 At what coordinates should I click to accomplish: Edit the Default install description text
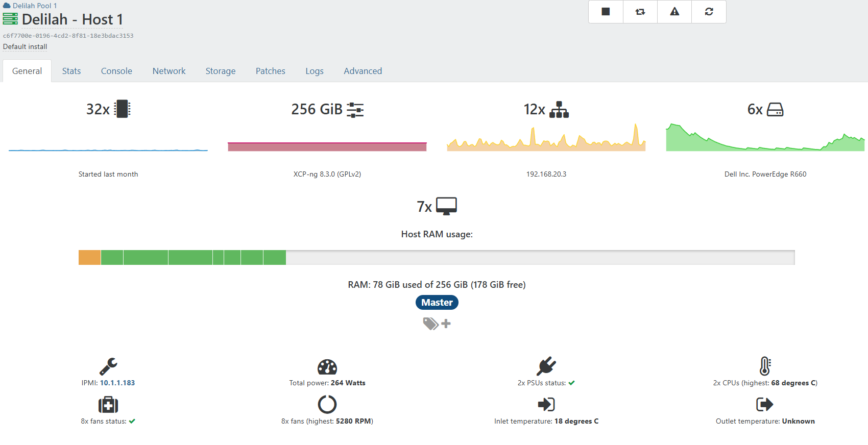click(x=25, y=46)
